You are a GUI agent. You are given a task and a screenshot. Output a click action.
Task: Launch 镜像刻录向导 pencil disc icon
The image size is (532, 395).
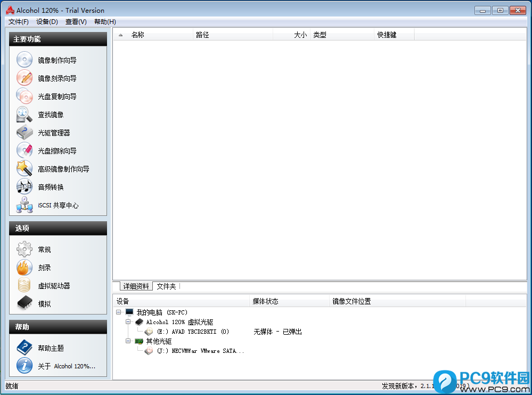(x=24, y=78)
